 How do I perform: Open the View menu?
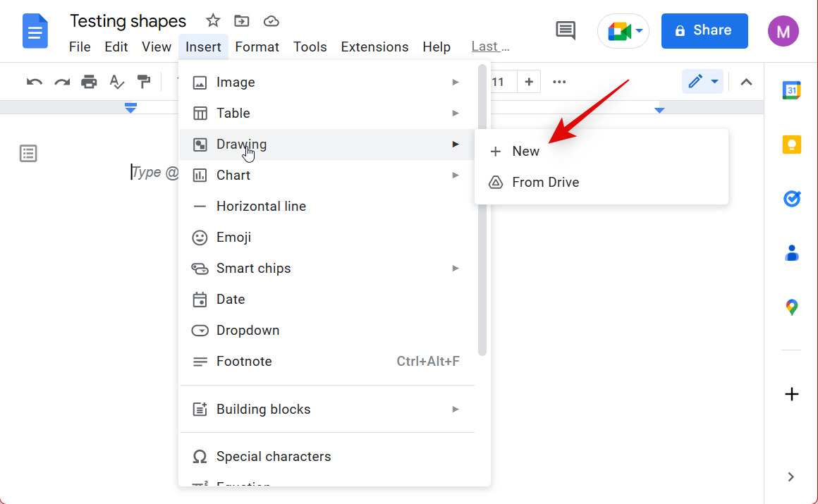[x=157, y=47]
